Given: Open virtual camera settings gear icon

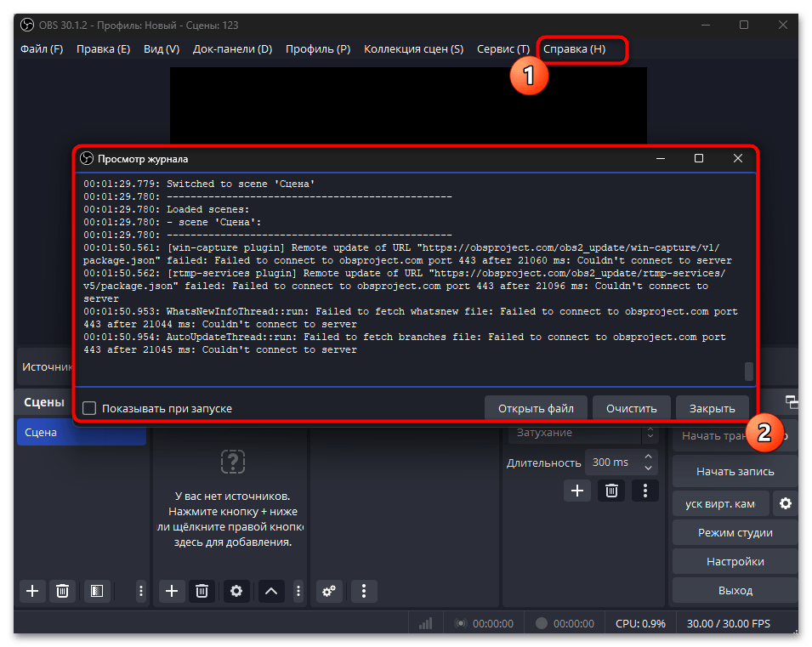Looking at the screenshot, I should tap(786, 503).
